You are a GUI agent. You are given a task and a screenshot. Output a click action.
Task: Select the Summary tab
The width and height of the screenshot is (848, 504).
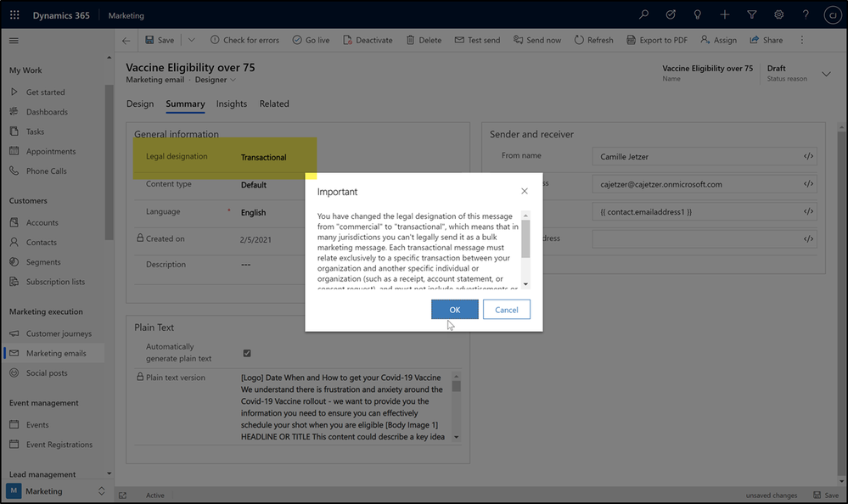click(185, 104)
